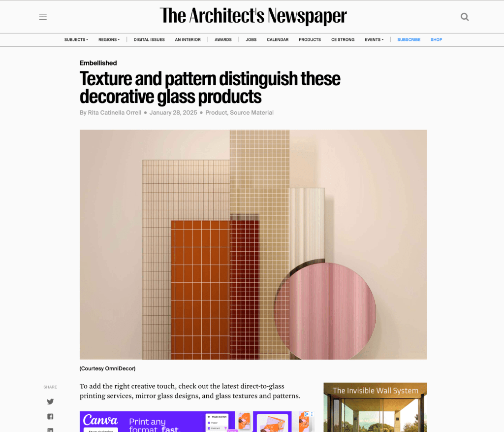The height and width of the screenshot is (432, 504).
Task: Go to the Jobs page
Action: 251,39
